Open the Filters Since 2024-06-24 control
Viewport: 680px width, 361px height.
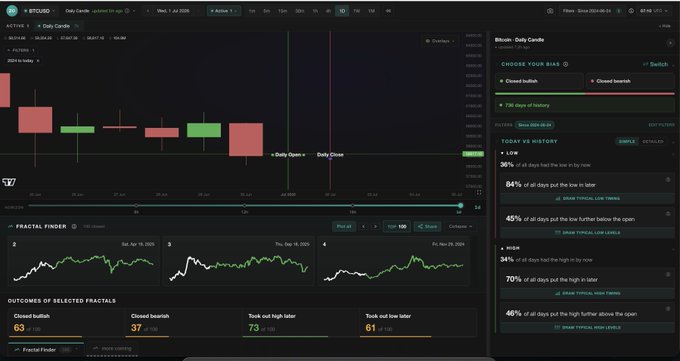592,11
